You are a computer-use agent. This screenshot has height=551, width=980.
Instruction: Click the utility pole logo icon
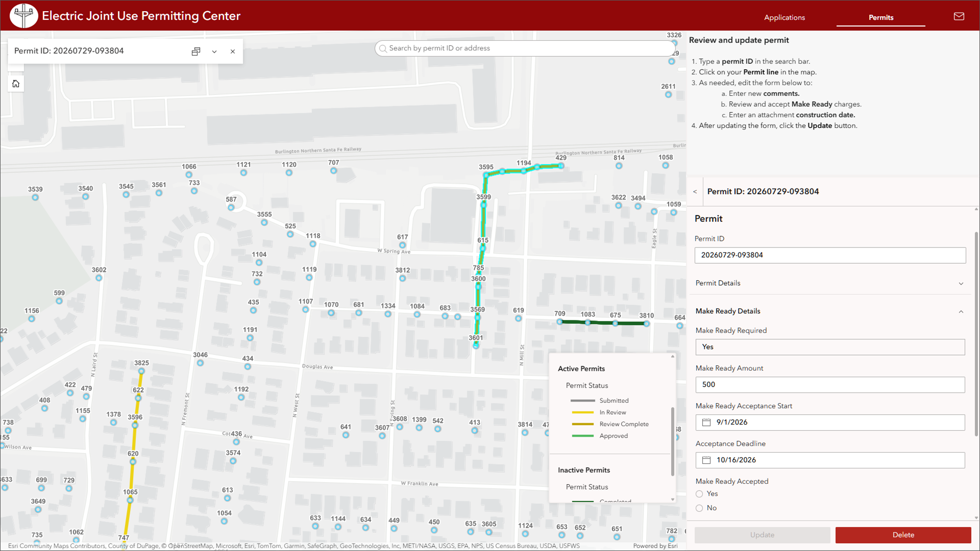pos(23,16)
